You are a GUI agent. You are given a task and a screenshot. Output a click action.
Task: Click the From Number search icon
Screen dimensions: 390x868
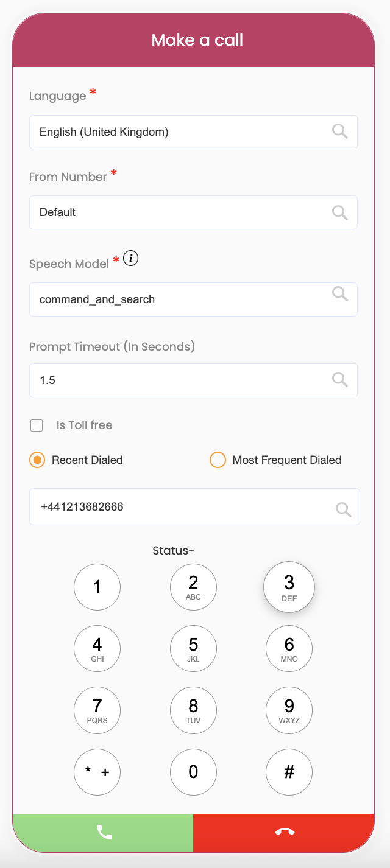click(x=339, y=212)
